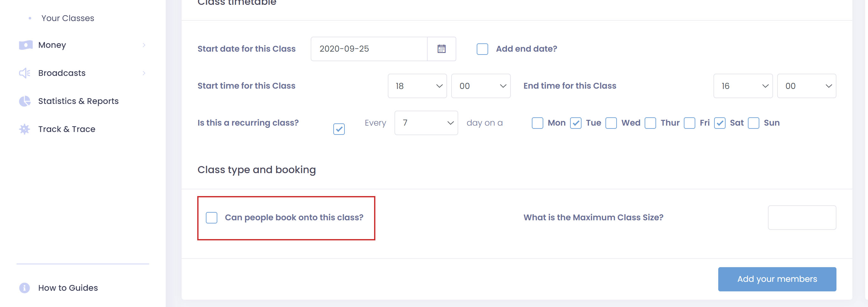Screen dimensions: 868x307
Task: Open the calendar date picker icon
Action: (x=441, y=49)
